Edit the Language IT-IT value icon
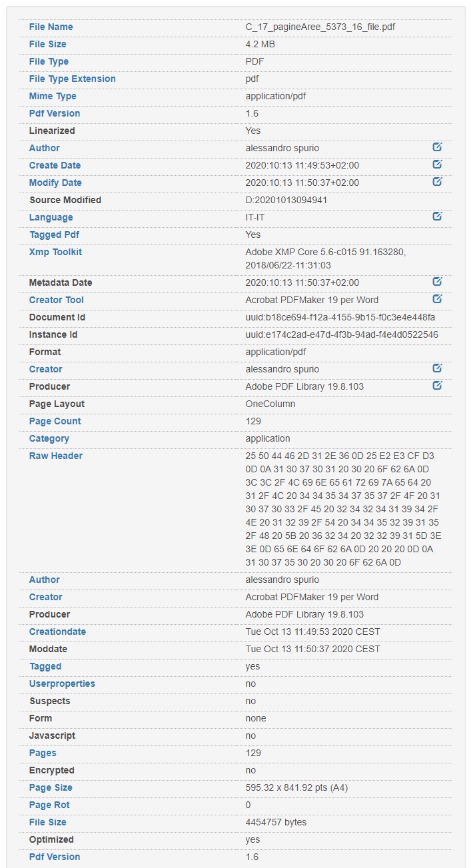The width and height of the screenshot is (471, 868). pos(437,217)
